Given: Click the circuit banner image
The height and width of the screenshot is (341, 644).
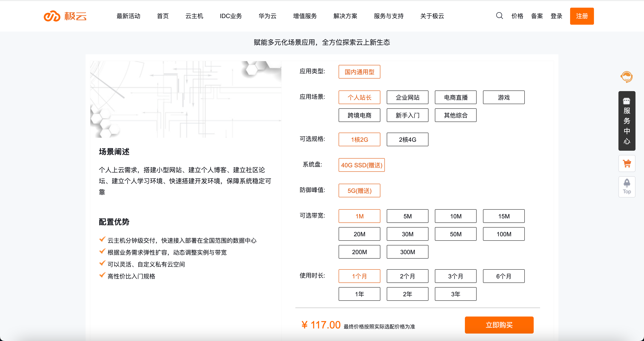Looking at the screenshot, I should point(185,99).
